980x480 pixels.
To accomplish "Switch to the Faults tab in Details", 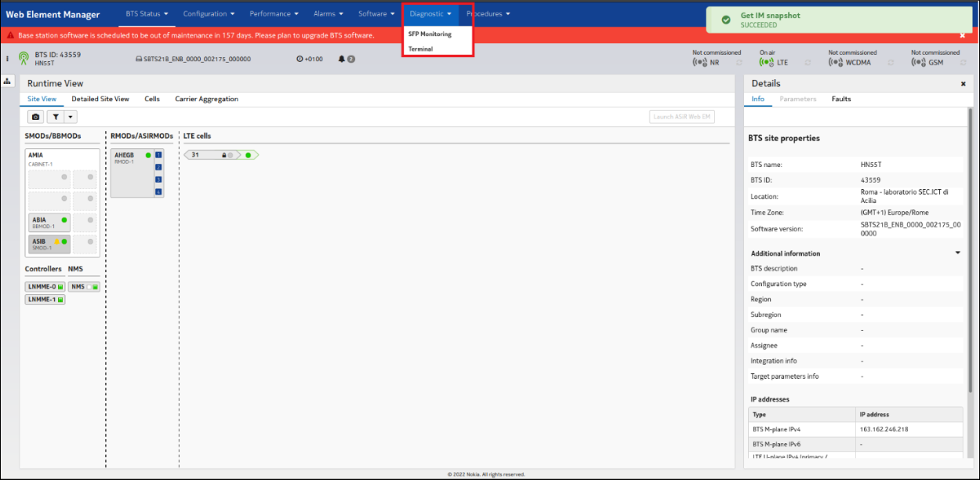I will (x=841, y=99).
